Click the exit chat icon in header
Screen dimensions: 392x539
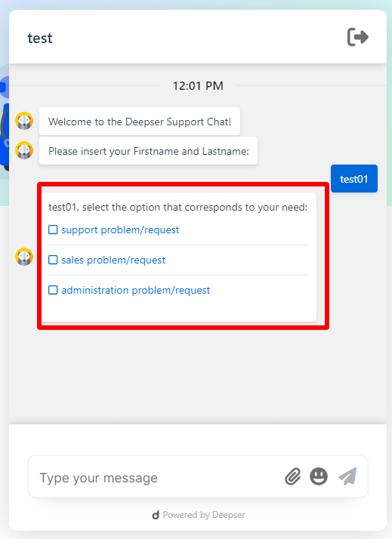point(357,37)
